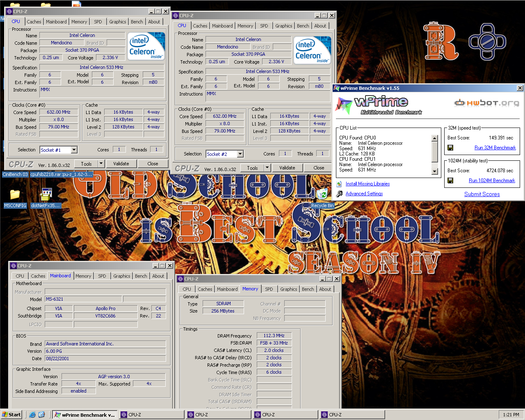Screen dimensions: 525x420
Task: Click the CAS# Latency value 2.0 clocks
Action: coord(274,350)
